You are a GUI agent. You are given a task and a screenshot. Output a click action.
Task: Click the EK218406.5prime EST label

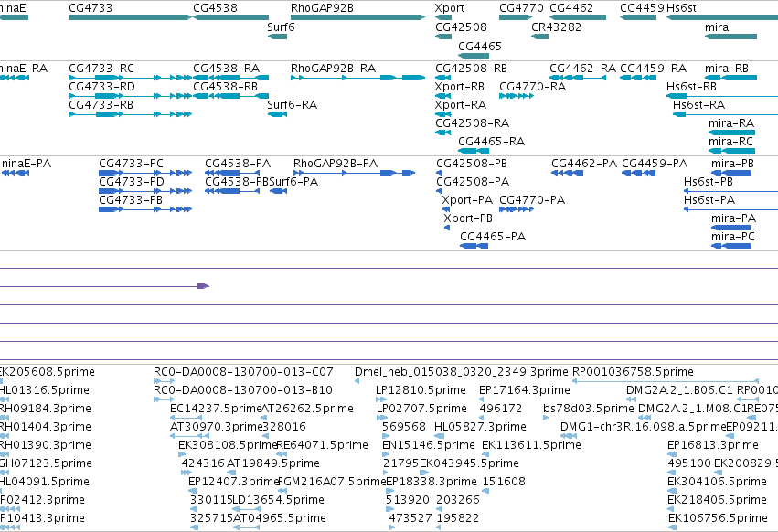tap(717, 500)
